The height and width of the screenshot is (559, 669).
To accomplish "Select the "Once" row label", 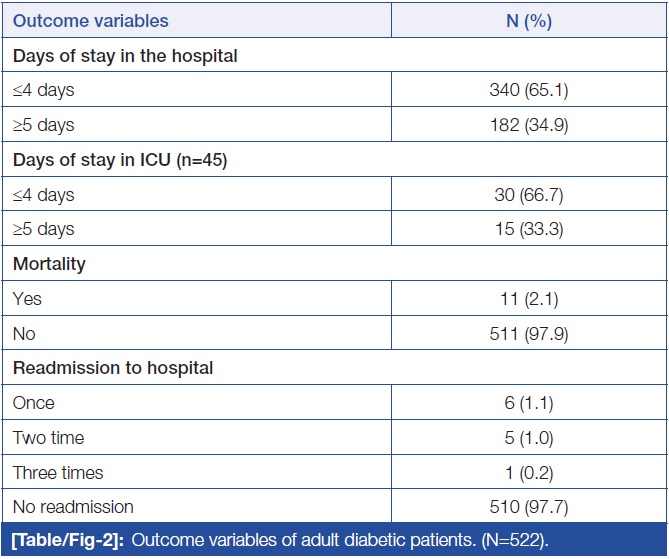I will point(34,403).
